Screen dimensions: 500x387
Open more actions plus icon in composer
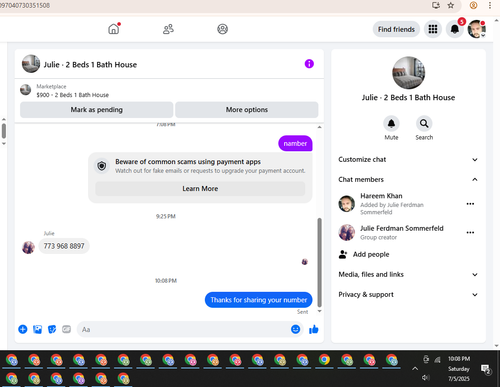[23, 329]
